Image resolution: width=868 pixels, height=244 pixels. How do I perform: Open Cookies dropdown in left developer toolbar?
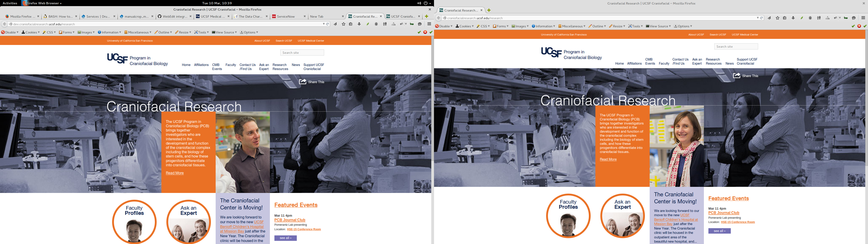(x=31, y=32)
